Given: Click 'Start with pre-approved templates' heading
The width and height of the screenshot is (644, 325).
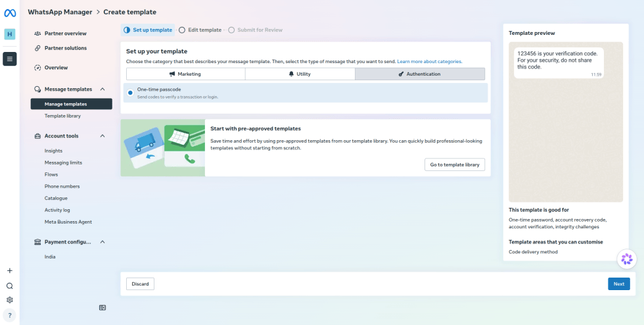Looking at the screenshot, I should click(x=256, y=128).
